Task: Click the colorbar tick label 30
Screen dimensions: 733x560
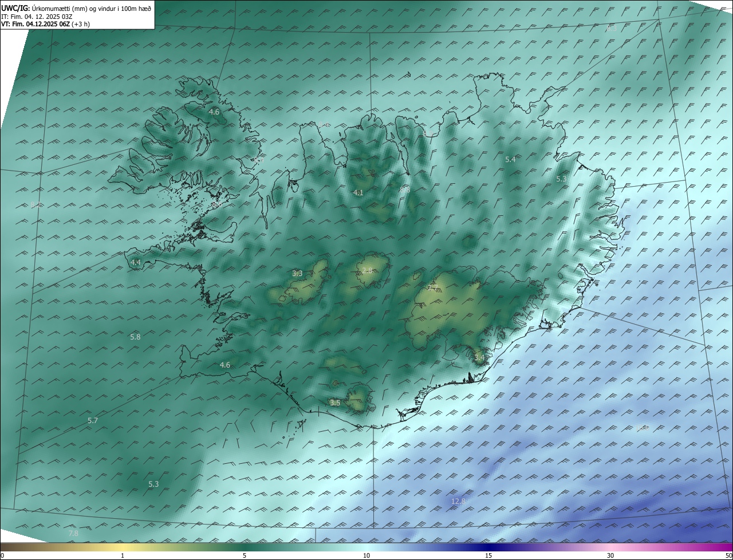Action: click(610, 555)
